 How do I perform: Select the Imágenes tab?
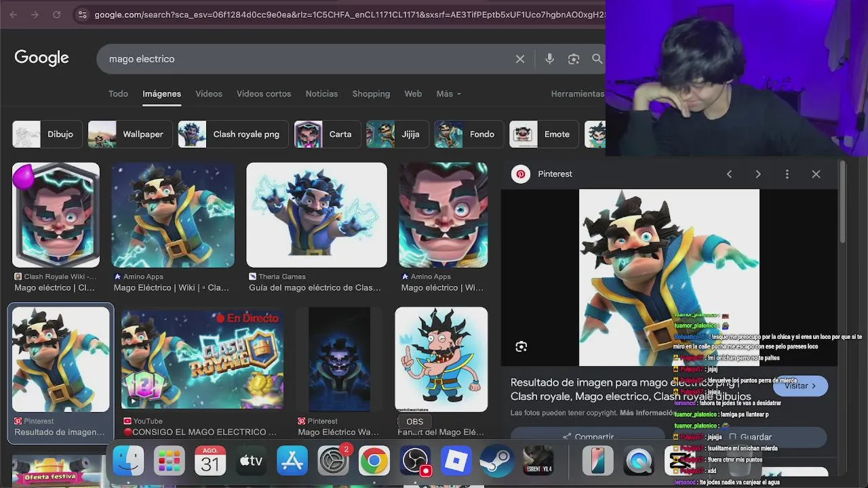click(x=161, y=94)
